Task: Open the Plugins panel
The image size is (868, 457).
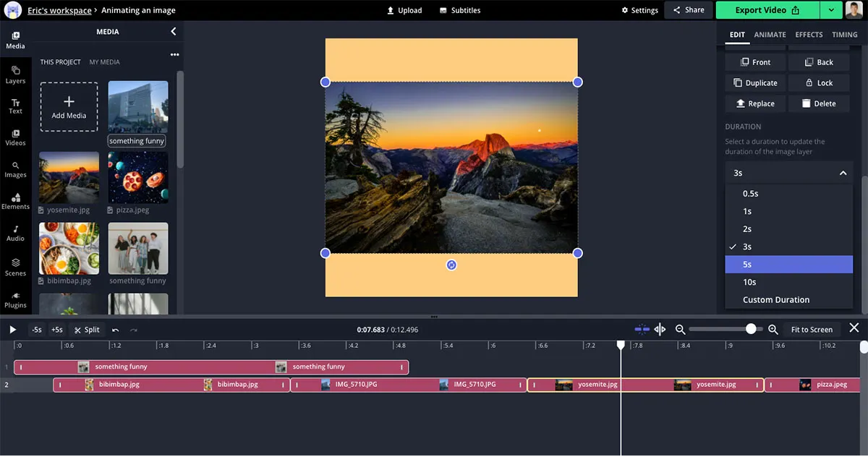Action: coord(15,299)
